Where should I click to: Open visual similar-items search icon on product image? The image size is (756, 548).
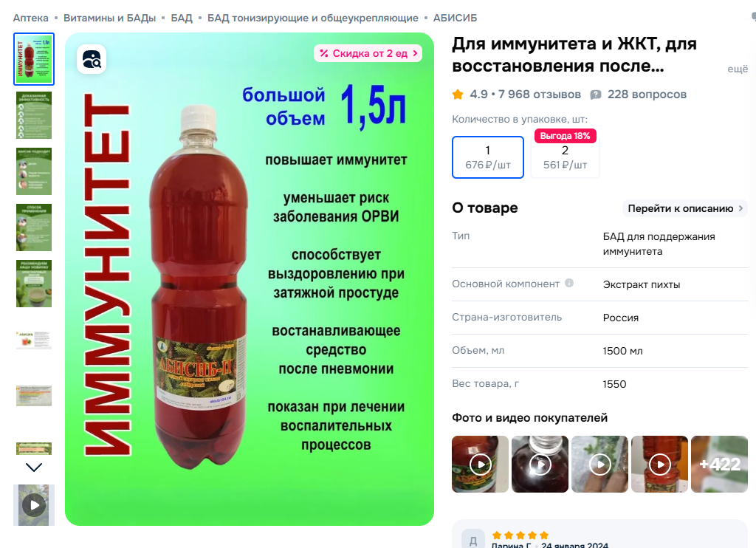coord(92,59)
